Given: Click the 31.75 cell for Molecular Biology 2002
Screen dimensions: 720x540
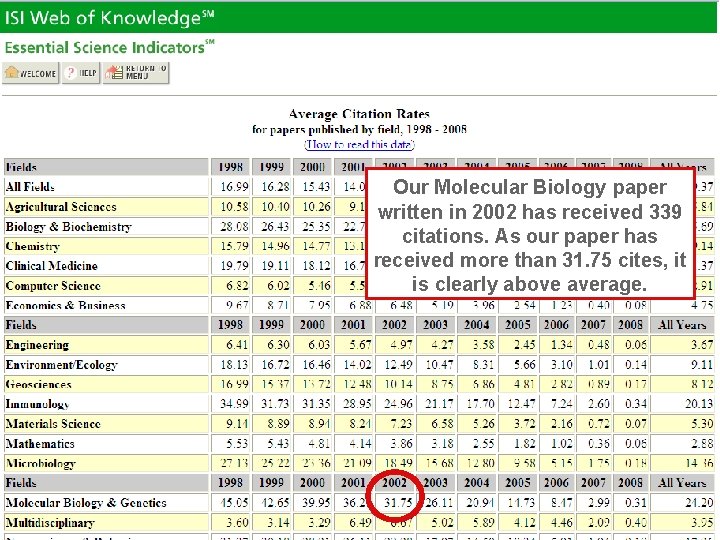Looking at the screenshot, I should pyautogui.click(x=396, y=503).
